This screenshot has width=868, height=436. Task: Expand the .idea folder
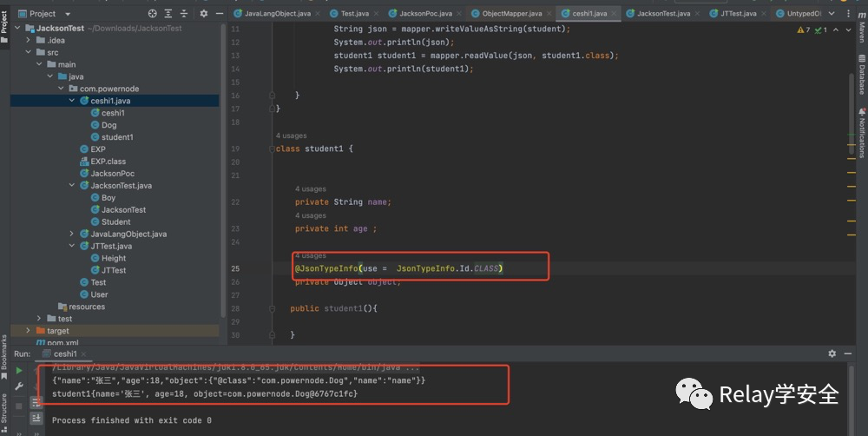click(29, 40)
